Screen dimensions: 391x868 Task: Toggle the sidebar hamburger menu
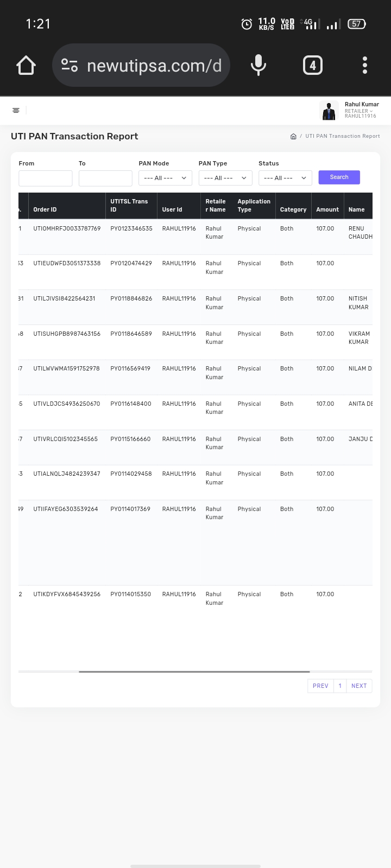pyautogui.click(x=16, y=111)
